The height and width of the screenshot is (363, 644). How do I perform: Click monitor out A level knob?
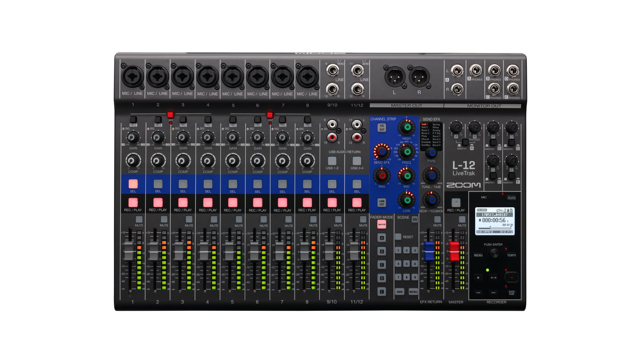coord(456,127)
